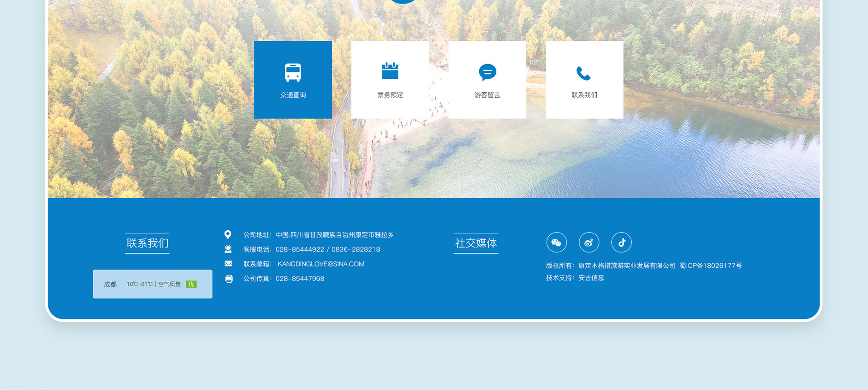Select phone number 028-85444922 / 0836-2828218
This screenshot has width=868, height=390.
click(328, 249)
